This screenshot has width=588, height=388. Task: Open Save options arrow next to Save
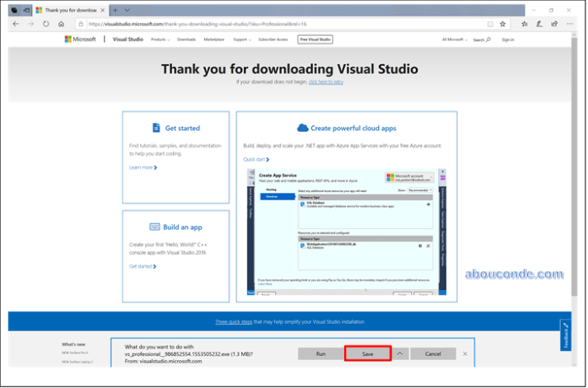pos(399,353)
